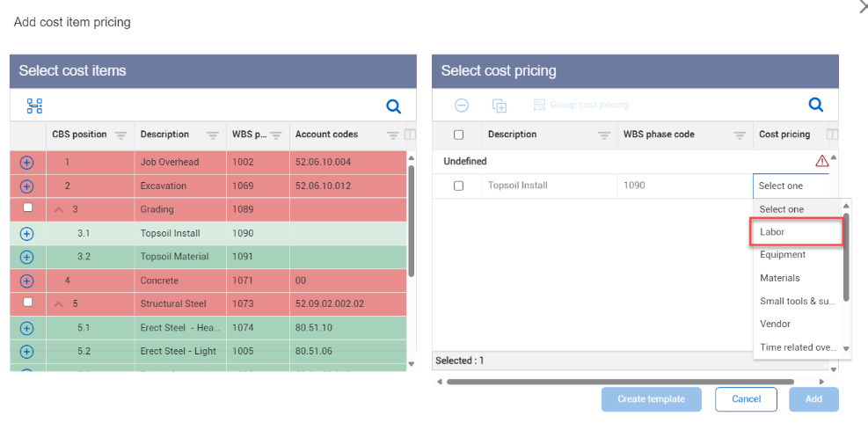
Task: Select Equipment in the cost pricing list
Action: (x=783, y=255)
